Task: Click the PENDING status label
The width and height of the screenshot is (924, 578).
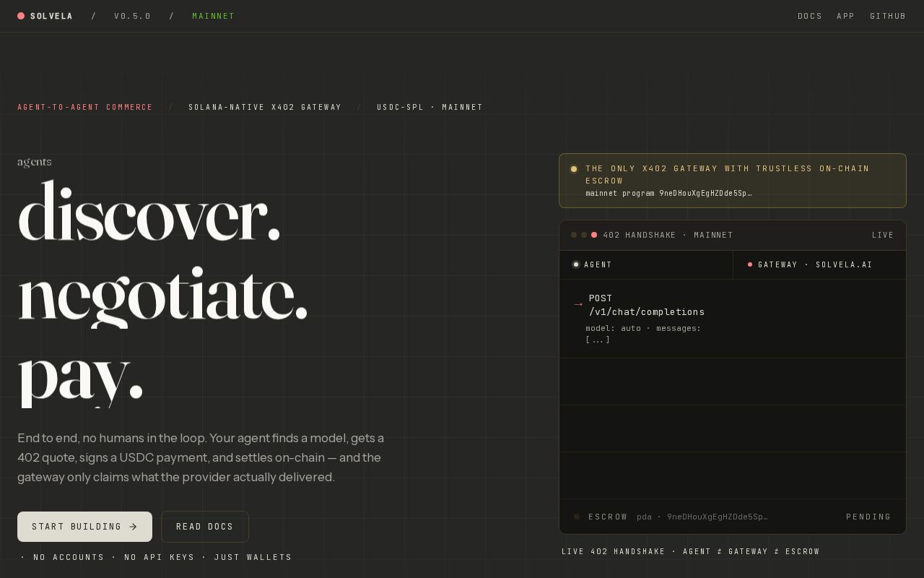Action: pos(868,517)
